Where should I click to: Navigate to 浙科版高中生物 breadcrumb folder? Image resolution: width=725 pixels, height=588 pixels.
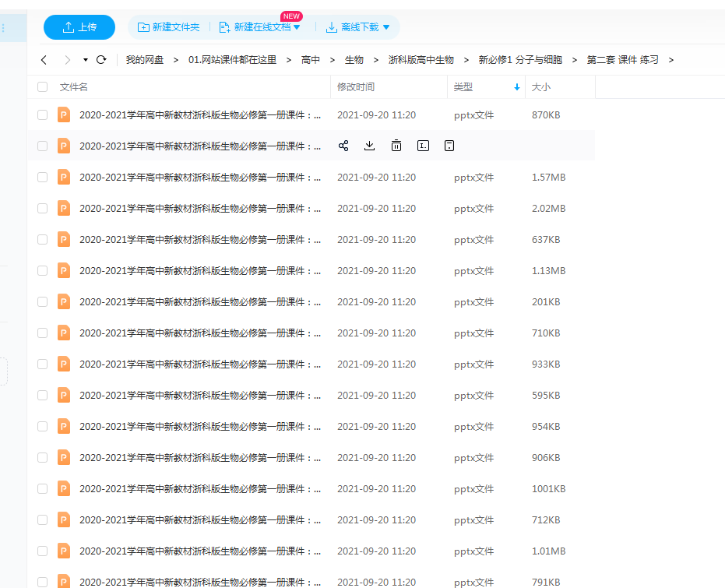click(x=421, y=60)
